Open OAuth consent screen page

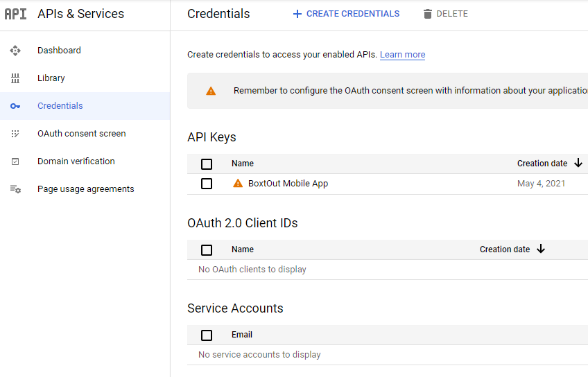coord(81,134)
